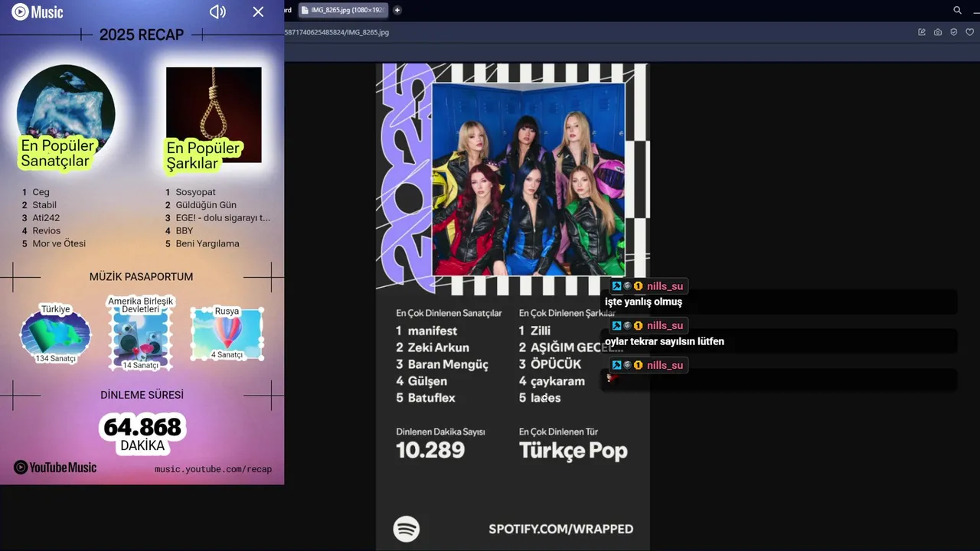Click the 'DİNLEME SÜRESİ' heading
The image size is (980, 551).
pyautogui.click(x=142, y=395)
